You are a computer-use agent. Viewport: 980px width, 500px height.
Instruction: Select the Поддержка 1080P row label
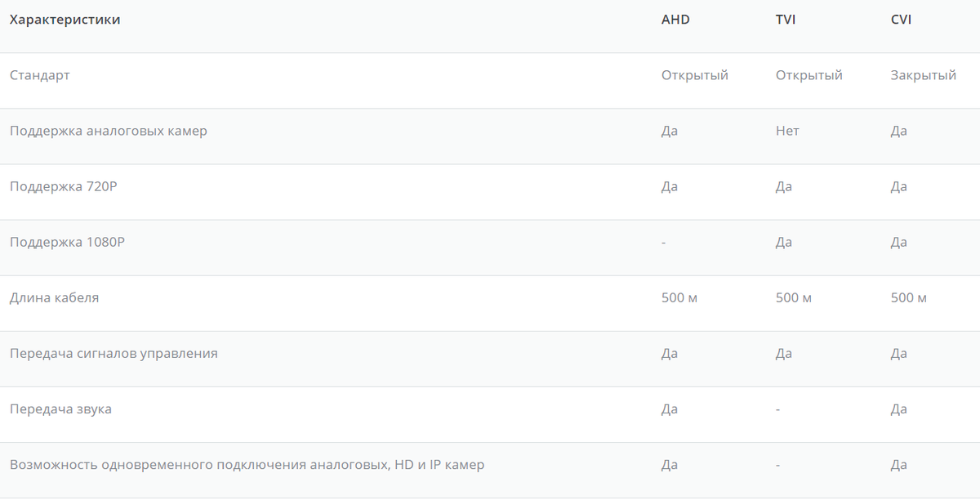click(67, 242)
